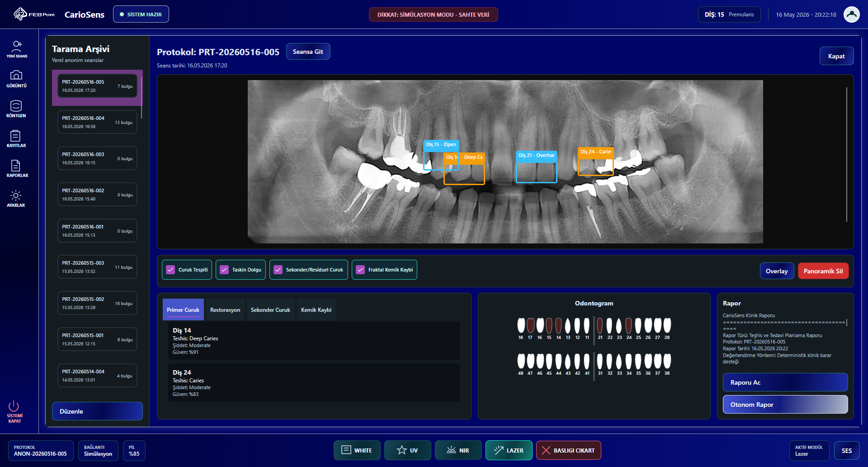This screenshot has height=467, width=868.
Task: Click Raporu Ac button
Action: pyautogui.click(x=785, y=382)
